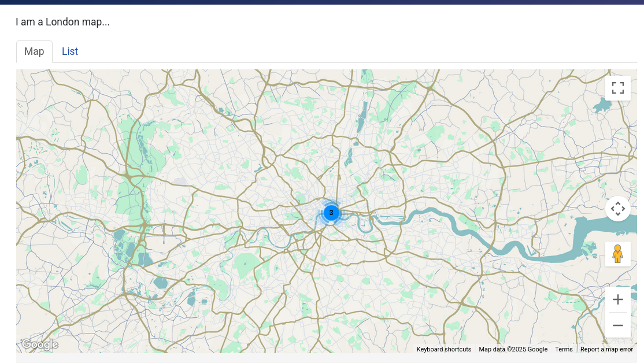Open Keyboard shortcuts
Screen dimensions: 644x363
[x=443, y=349]
